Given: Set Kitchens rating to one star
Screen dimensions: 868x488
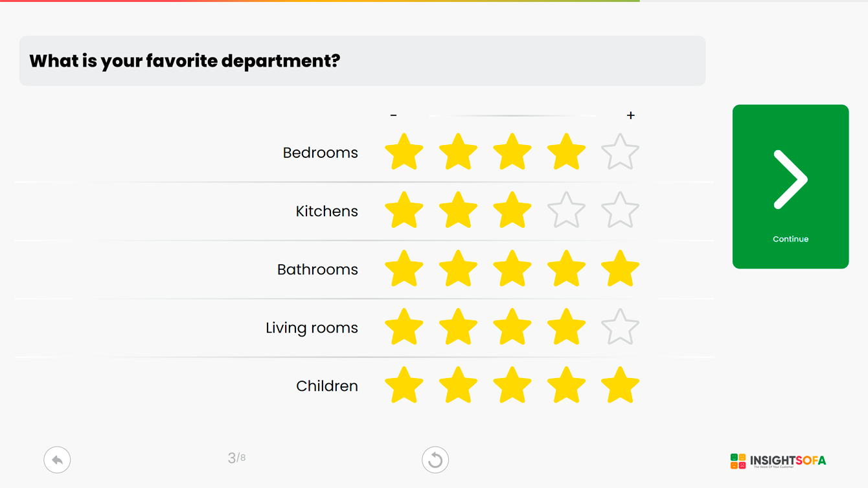Looking at the screenshot, I should point(404,210).
